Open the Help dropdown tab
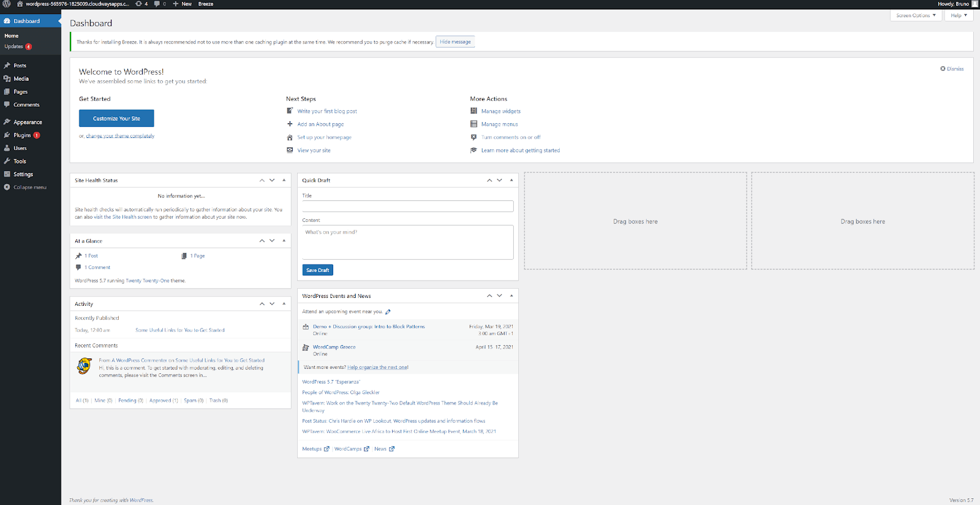 (959, 15)
